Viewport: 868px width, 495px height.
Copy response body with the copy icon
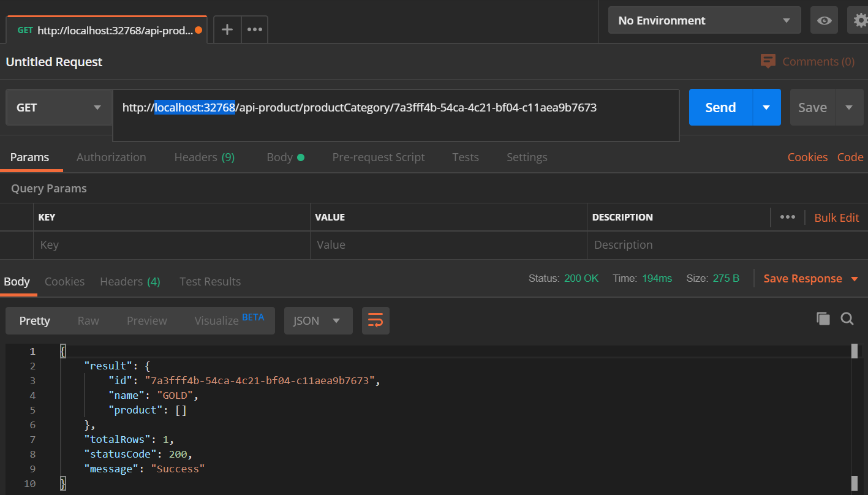click(x=823, y=319)
